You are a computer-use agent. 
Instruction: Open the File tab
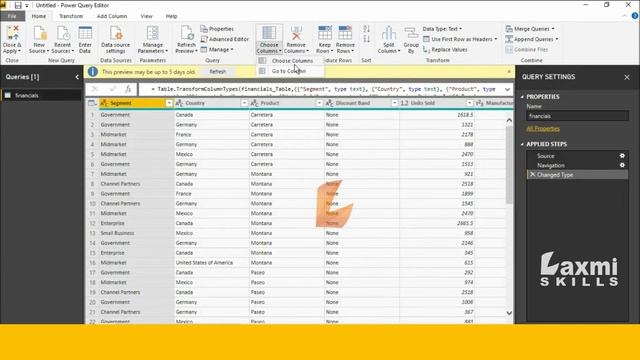point(12,16)
